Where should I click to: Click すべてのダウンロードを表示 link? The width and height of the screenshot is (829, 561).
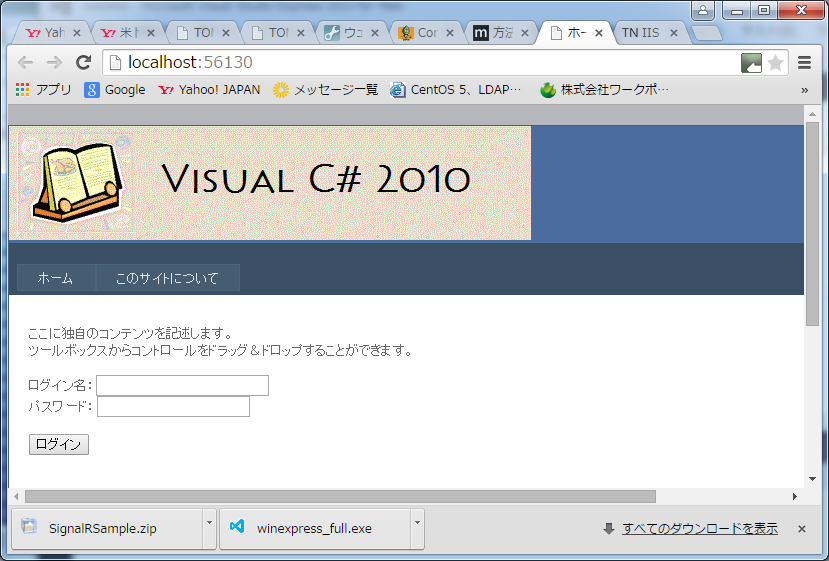point(700,529)
